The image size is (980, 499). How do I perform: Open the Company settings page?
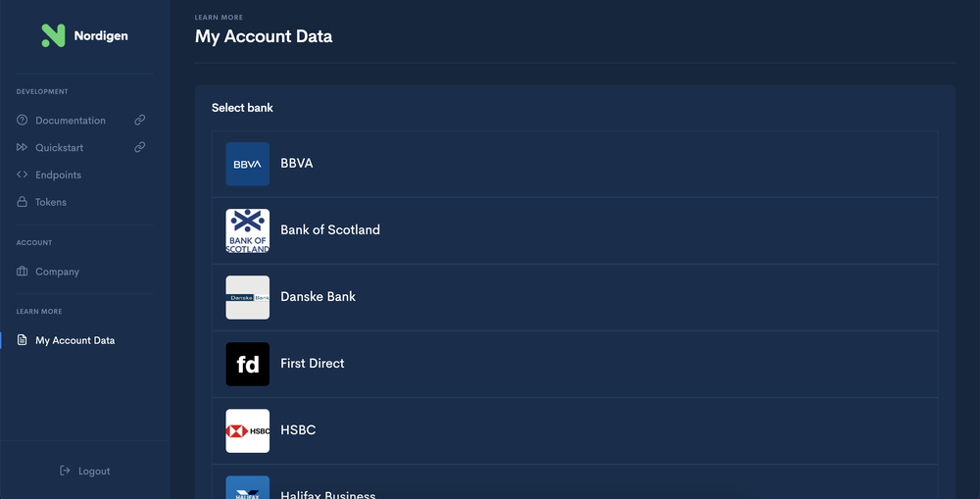tap(57, 272)
